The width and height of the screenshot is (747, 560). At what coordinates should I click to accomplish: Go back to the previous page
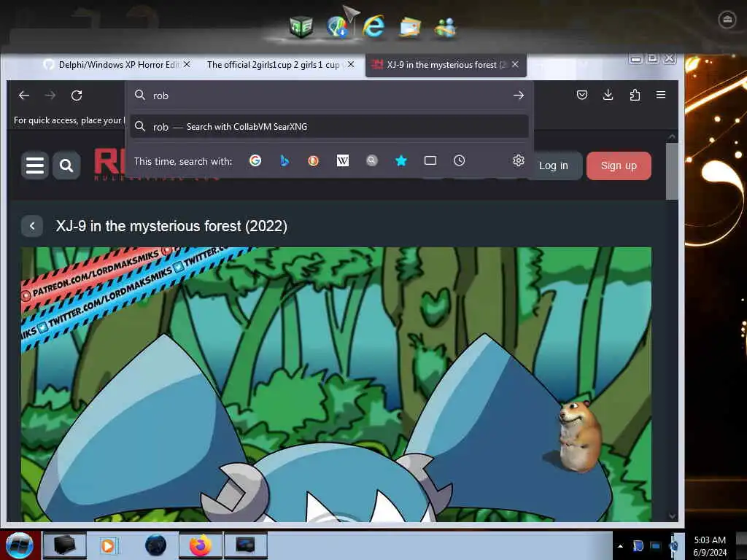coord(24,96)
